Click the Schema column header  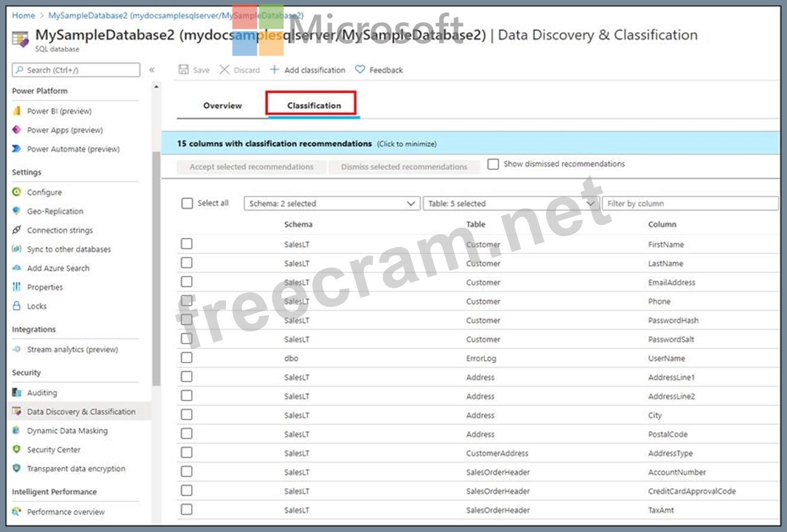pyautogui.click(x=298, y=224)
